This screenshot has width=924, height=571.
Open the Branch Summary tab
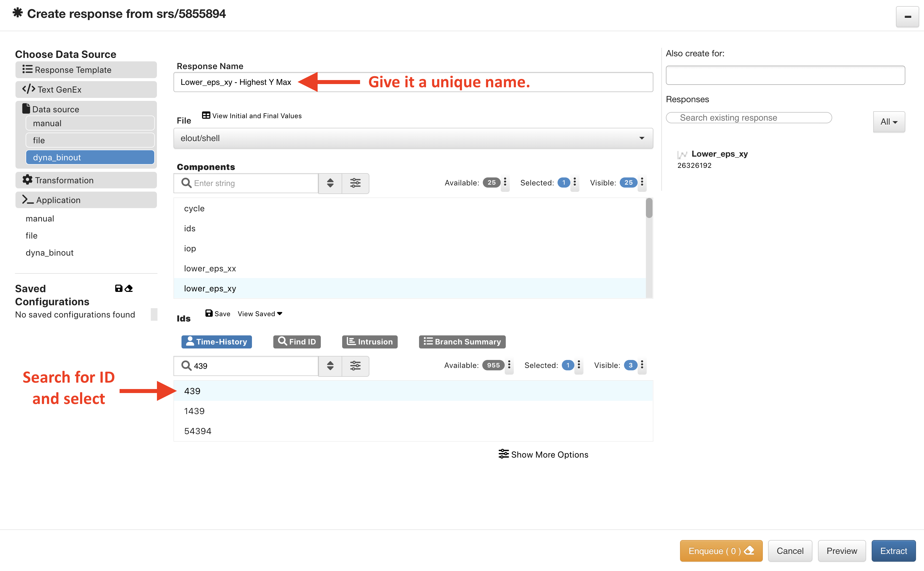(462, 341)
